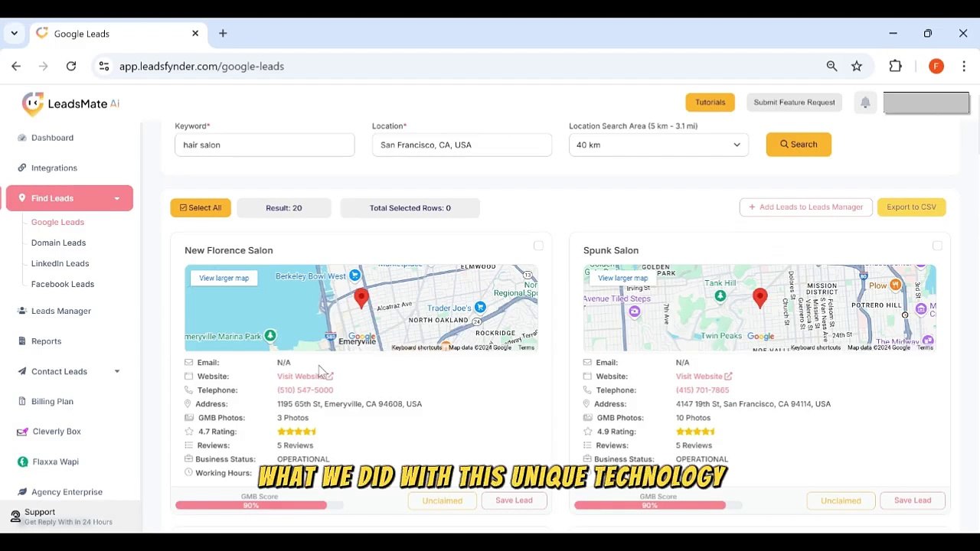The height and width of the screenshot is (551, 980).
Task: Click telephone (415) 701-7865
Action: (702, 390)
